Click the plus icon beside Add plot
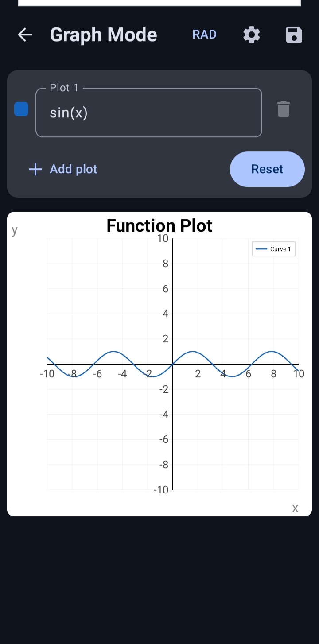This screenshot has height=644, width=319. pos(35,169)
